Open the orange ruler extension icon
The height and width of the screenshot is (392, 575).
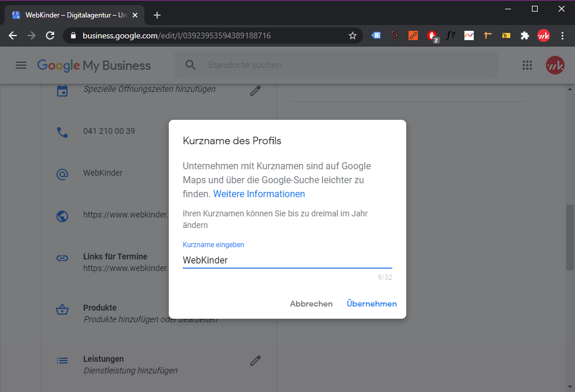pos(487,35)
